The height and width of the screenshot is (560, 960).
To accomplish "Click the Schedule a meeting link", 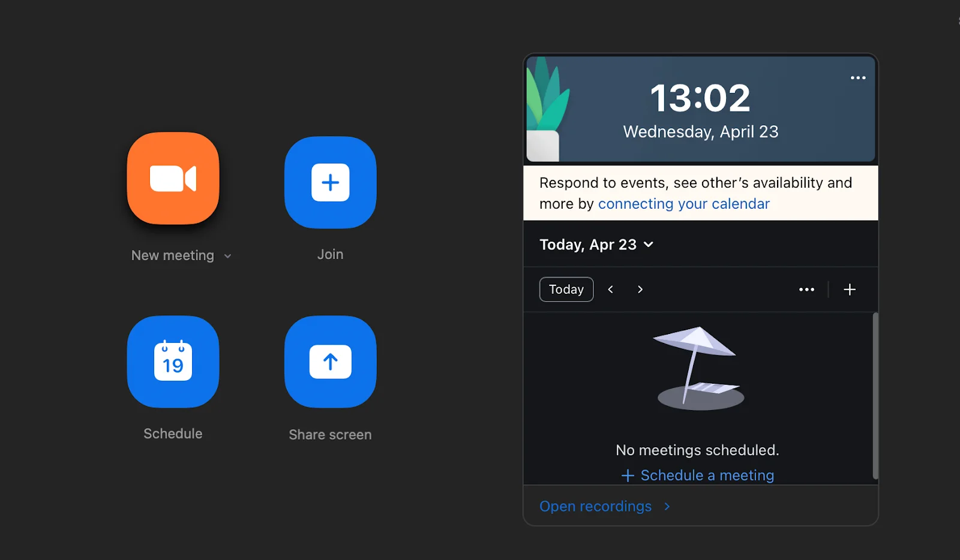I will (698, 475).
